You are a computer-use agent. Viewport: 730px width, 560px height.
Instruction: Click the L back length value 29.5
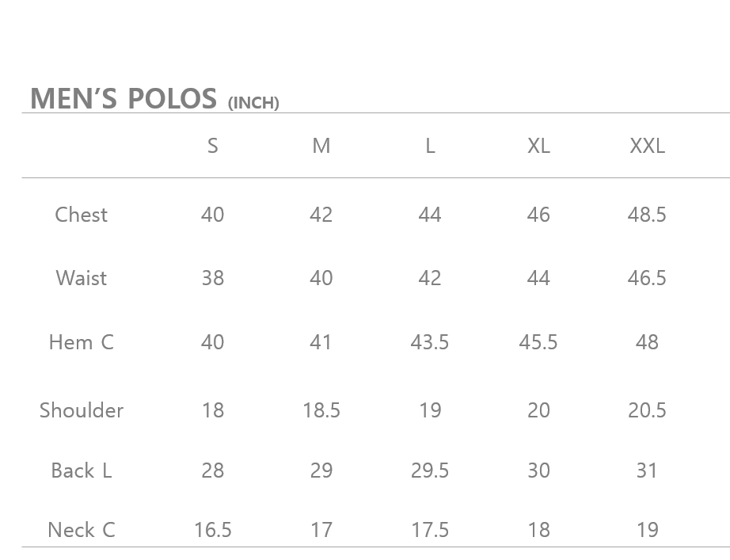tap(430, 470)
